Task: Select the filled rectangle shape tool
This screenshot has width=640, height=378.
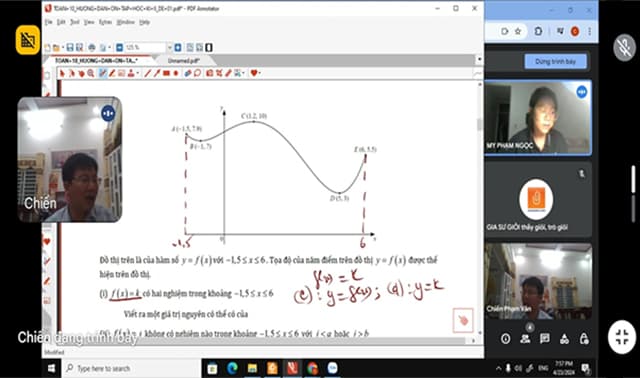Action: [x=166, y=73]
